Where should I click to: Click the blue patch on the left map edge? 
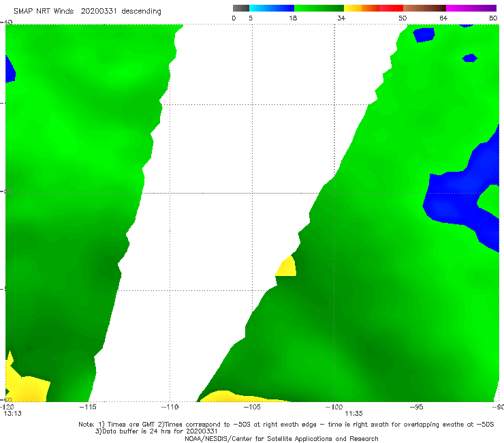pyautogui.click(x=10, y=70)
